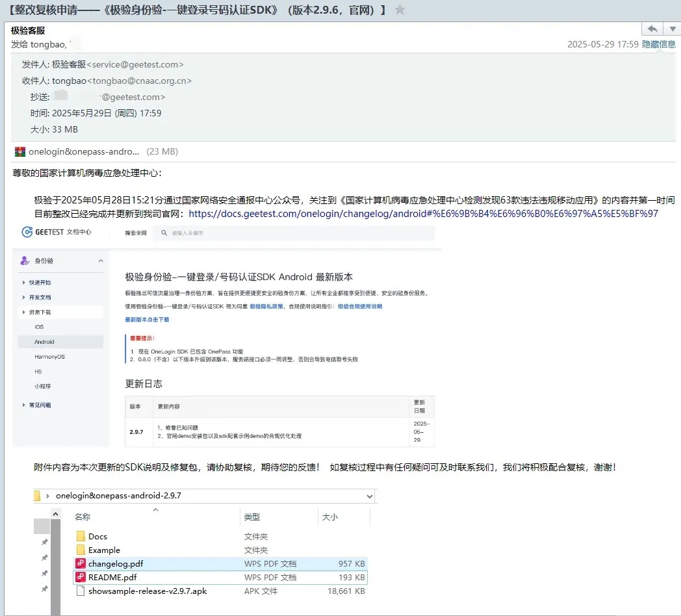This screenshot has height=616, width=681.
Task: Select the README.pdf file icon
Action: coord(81,577)
